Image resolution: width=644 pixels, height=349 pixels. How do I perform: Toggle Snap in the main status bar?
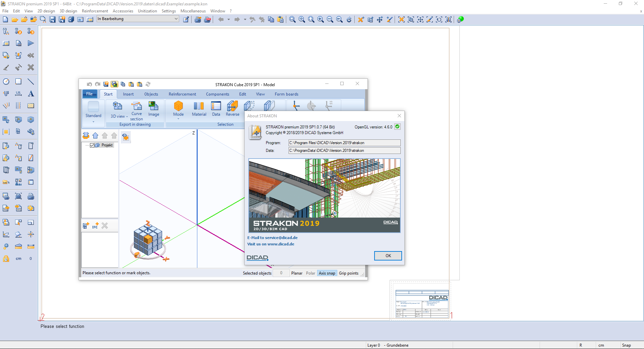[626, 345]
